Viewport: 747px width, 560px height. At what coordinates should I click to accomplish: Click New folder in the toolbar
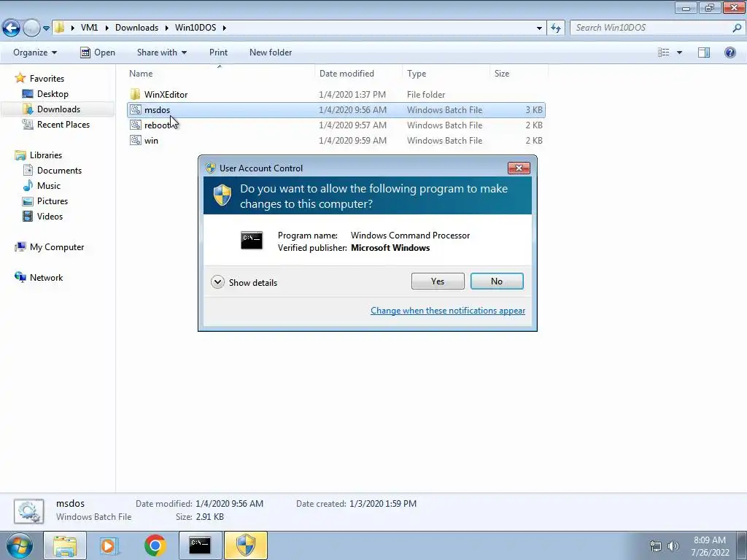[271, 52]
